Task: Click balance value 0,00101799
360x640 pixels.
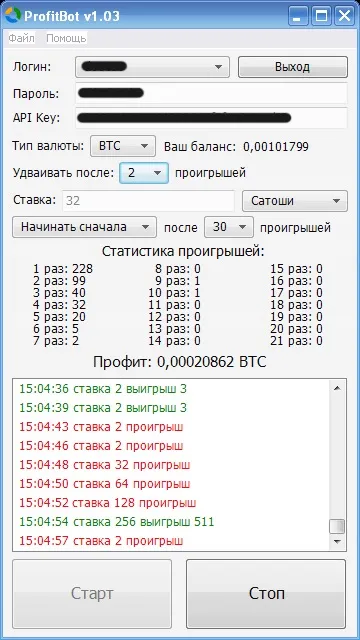Action: click(x=276, y=147)
